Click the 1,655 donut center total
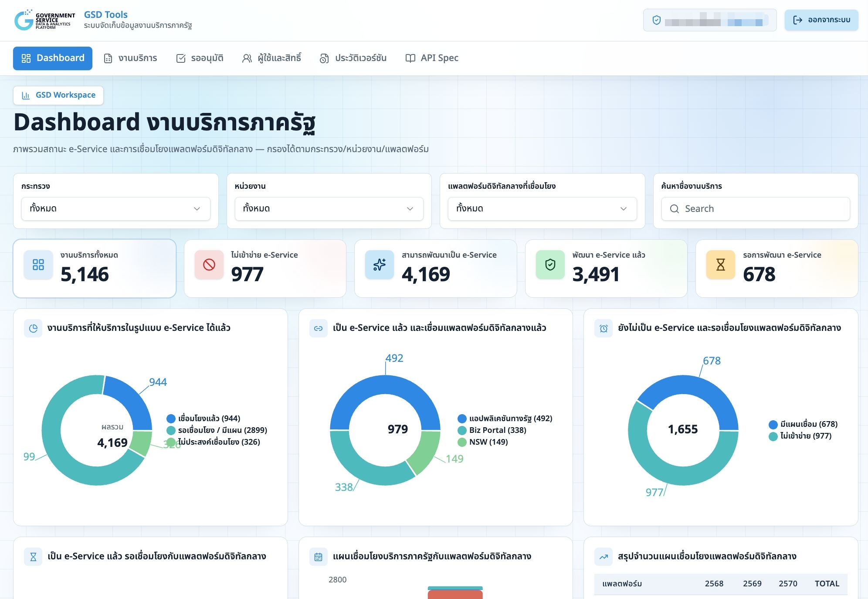This screenshot has height=599, width=868. pyautogui.click(x=683, y=429)
